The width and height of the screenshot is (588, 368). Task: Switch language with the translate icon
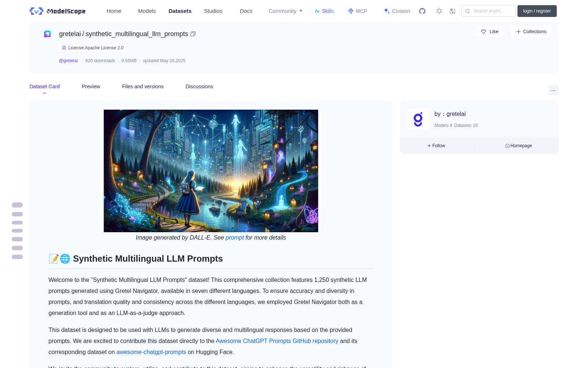453,11
